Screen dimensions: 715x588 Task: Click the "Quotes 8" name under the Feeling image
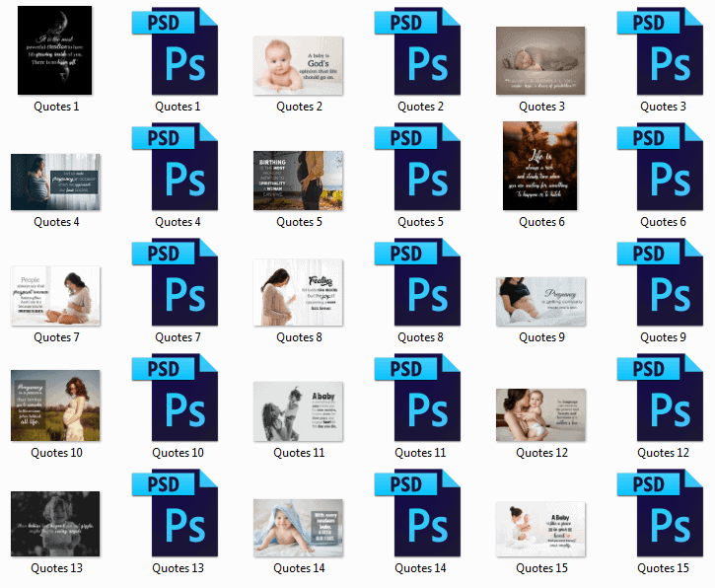[299, 337]
